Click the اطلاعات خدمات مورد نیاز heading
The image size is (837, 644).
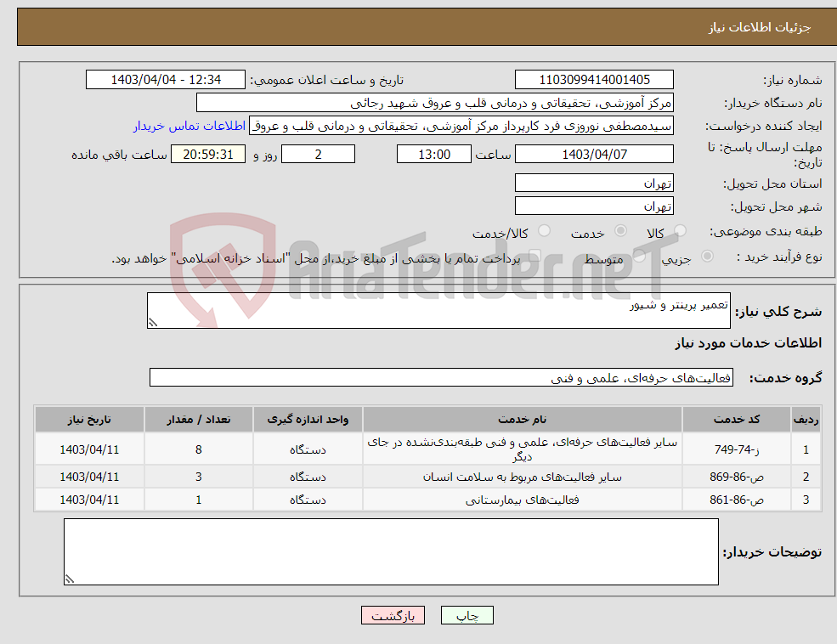749,342
